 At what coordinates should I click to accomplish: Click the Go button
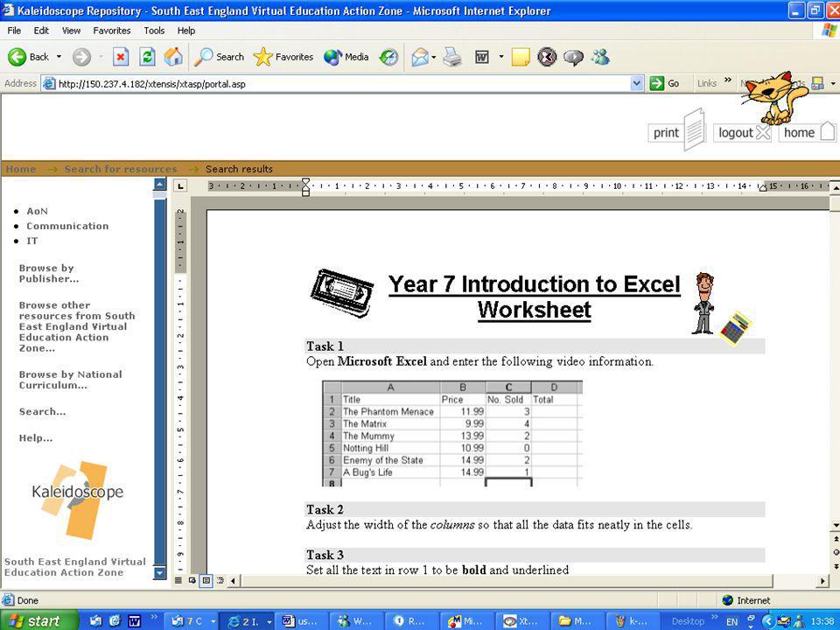[665, 84]
